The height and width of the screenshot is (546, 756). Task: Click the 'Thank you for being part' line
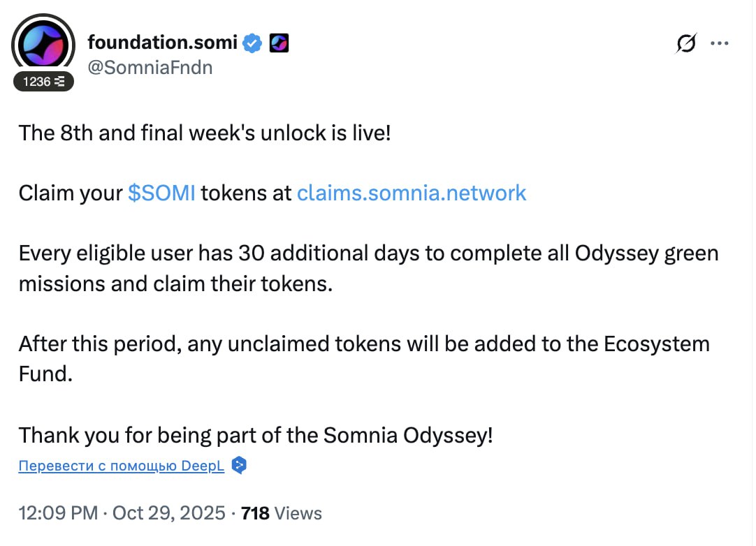point(256,435)
